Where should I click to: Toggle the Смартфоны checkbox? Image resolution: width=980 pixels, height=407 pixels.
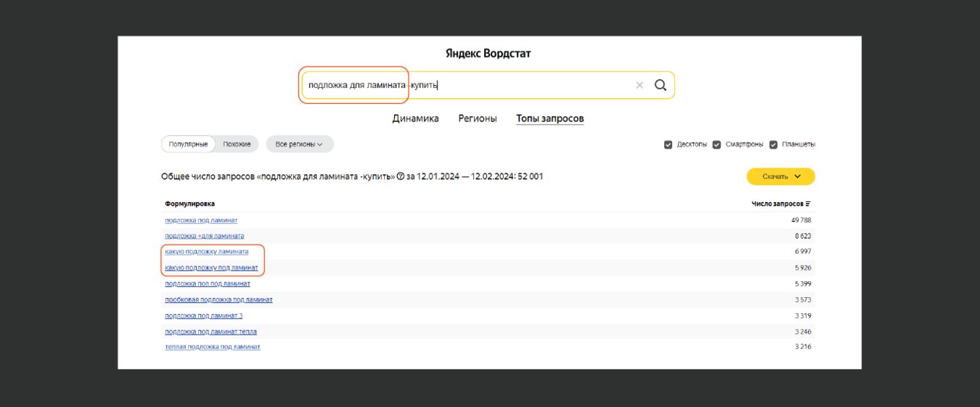coord(717,144)
